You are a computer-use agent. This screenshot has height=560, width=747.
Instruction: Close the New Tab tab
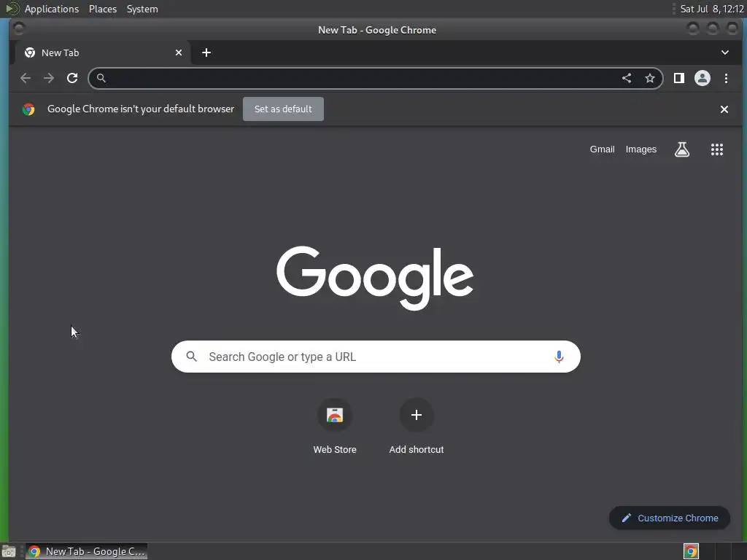pyautogui.click(x=179, y=52)
